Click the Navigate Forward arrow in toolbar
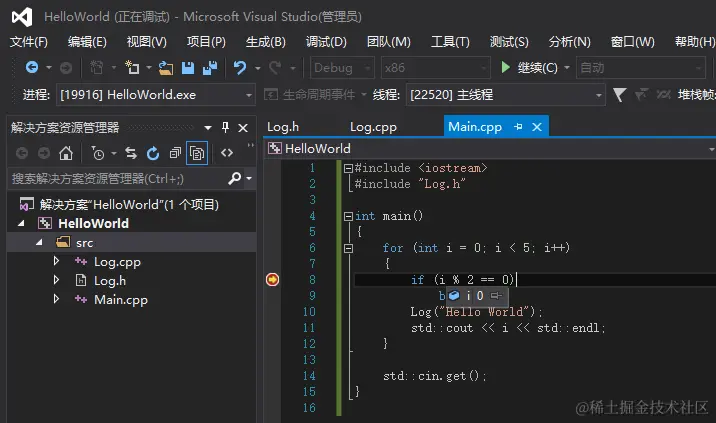Viewport: 716px width, 423px height. [66, 68]
